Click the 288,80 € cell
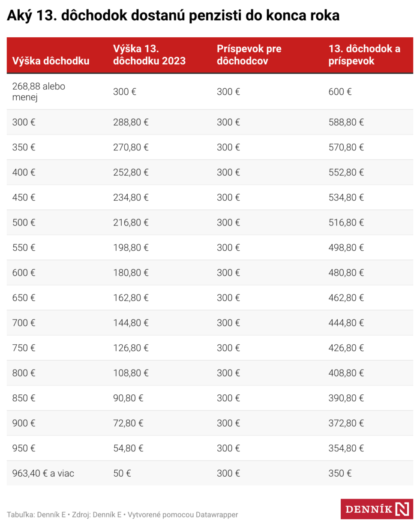Screen dimensions: 420x526 click(x=131, y=122)
